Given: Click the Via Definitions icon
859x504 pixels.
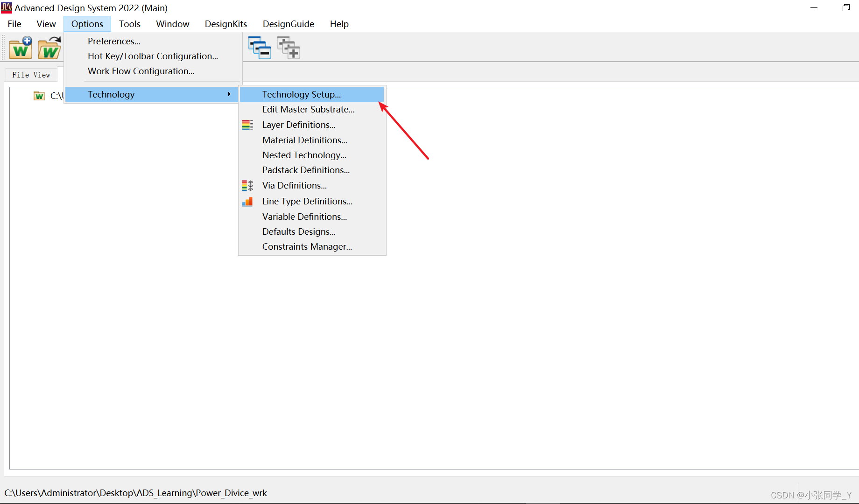Looking at the screenshot, I should click(247, 186).
